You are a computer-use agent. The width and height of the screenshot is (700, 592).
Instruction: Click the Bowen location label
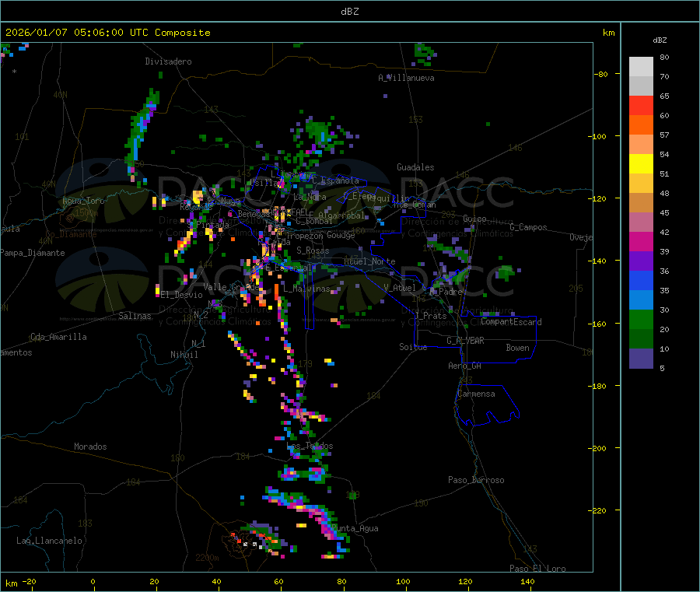tap(517, 347)
